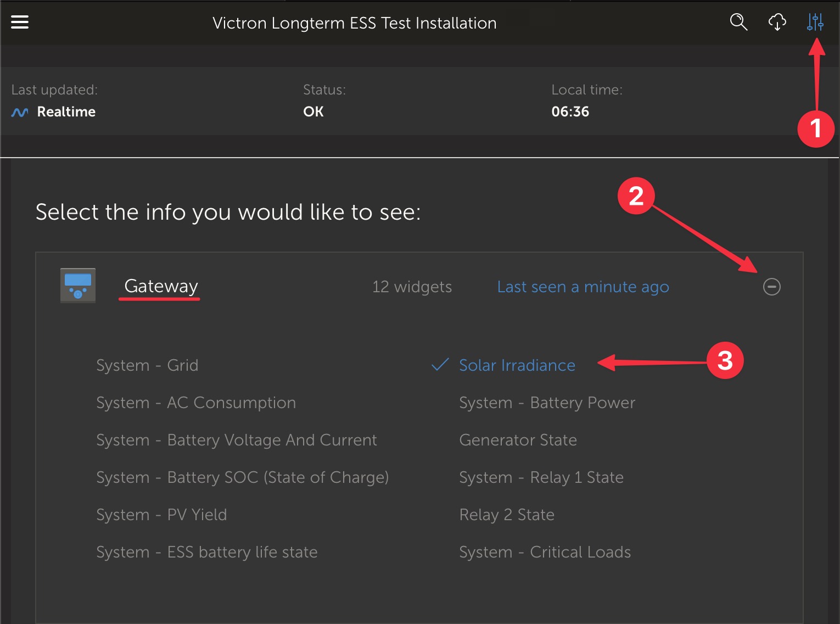Select the Generator State entry
Screen dimensions: 840x624
pos(518,439)
